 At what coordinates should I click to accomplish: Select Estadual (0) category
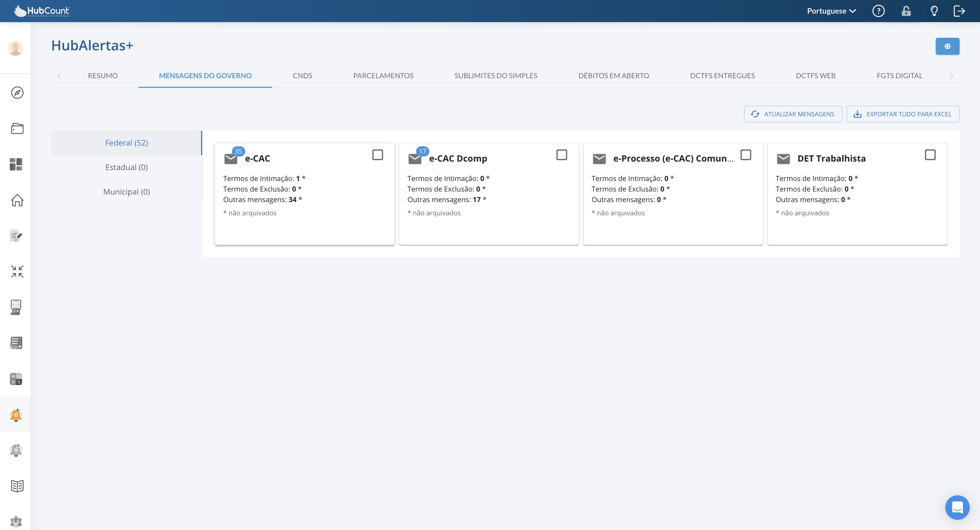tap(126, 167)
